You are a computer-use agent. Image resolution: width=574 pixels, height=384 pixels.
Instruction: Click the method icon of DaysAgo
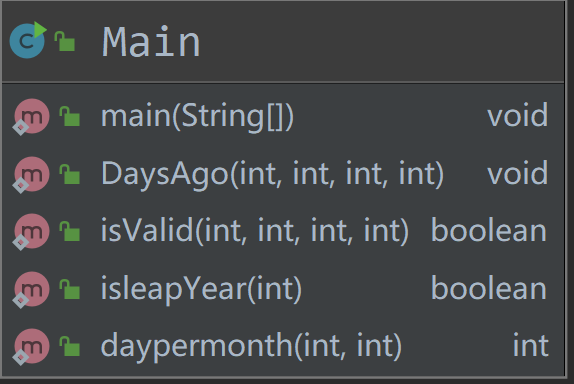click(31, 175)
